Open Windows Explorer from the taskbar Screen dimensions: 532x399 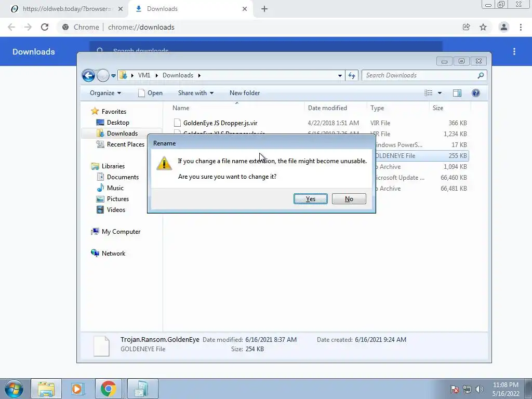[46, 389]
